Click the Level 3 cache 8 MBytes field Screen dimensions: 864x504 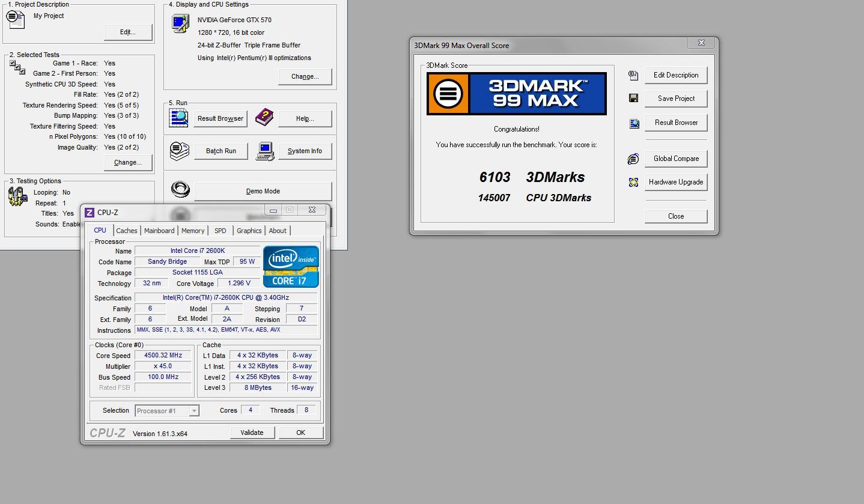tap(257, 387)
